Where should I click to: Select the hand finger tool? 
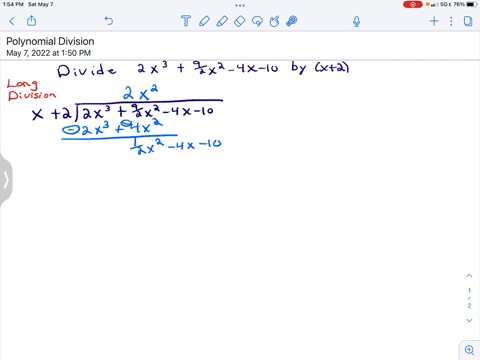[274, 21]
